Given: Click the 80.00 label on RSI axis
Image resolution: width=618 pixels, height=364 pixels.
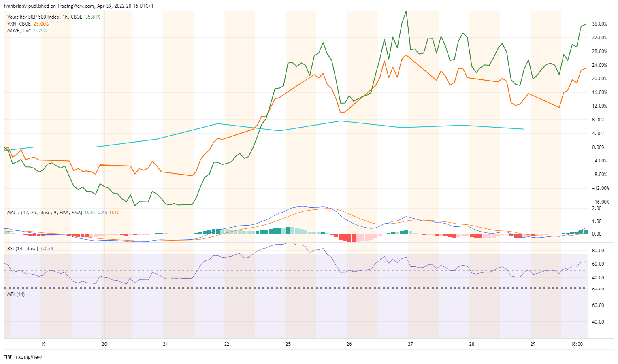Looking at the screenshot, I should (x=598, y=251).
